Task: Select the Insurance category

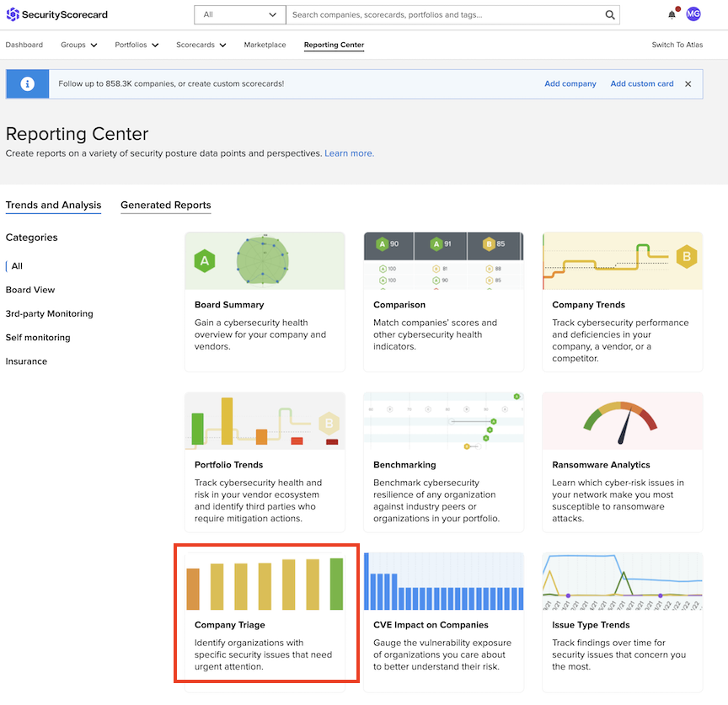Action: (26, 361)
